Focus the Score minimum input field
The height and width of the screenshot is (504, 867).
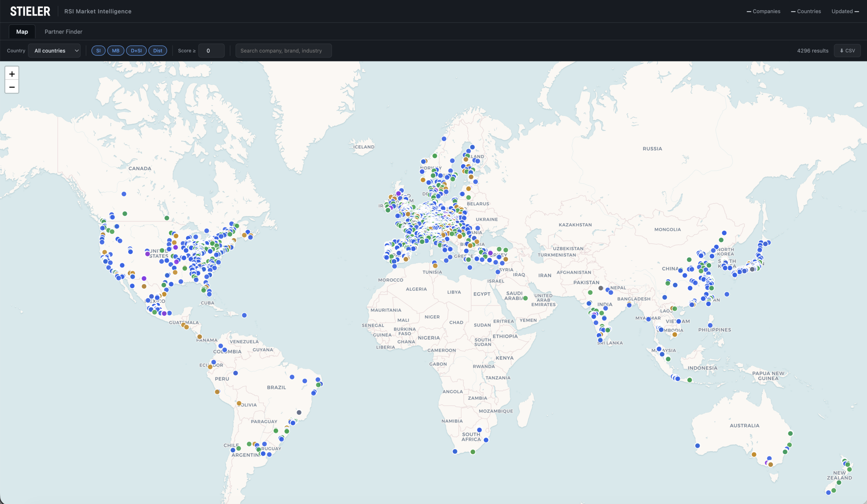click(211, 50)
